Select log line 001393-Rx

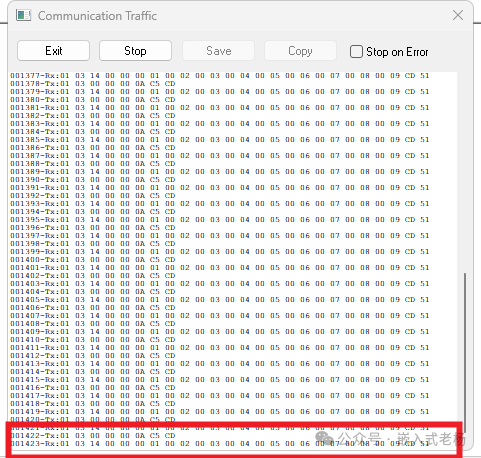[220, 204]
